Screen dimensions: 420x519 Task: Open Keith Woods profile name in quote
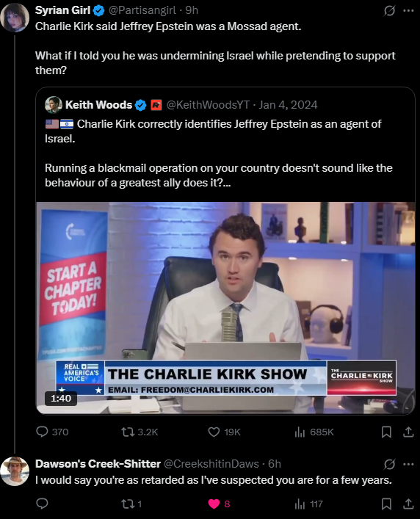(98, 105)
